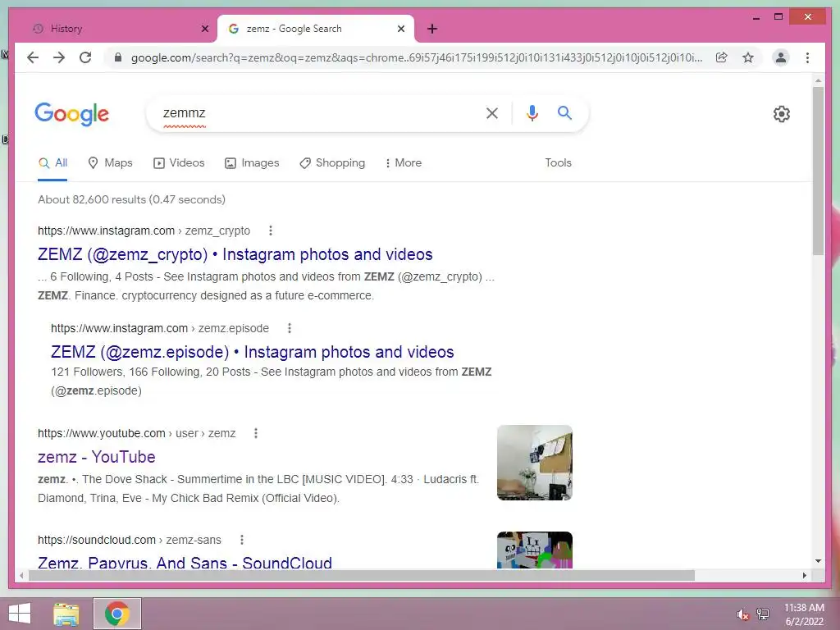Open ZEMZ (@zemz.episode) Instagram result
840x630 pixels.
(x=253, y=352)
